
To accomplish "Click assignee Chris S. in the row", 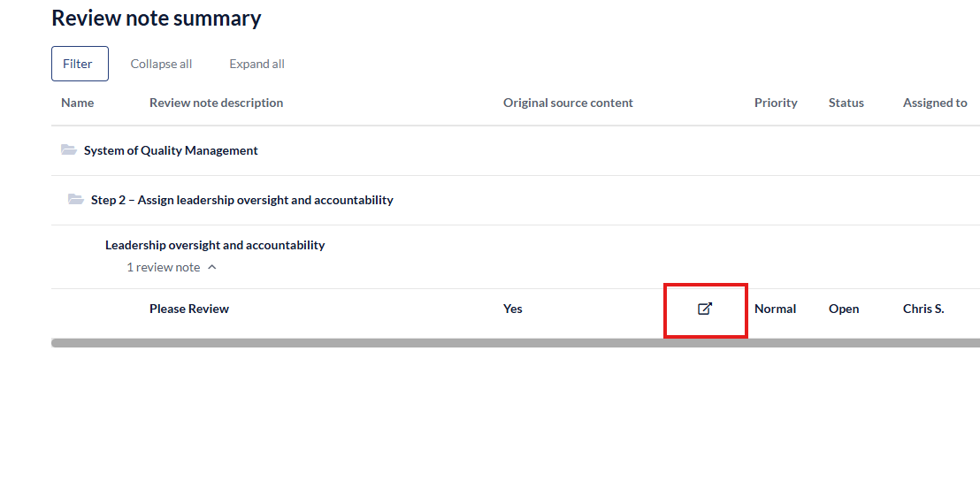I will pos(923,309).
